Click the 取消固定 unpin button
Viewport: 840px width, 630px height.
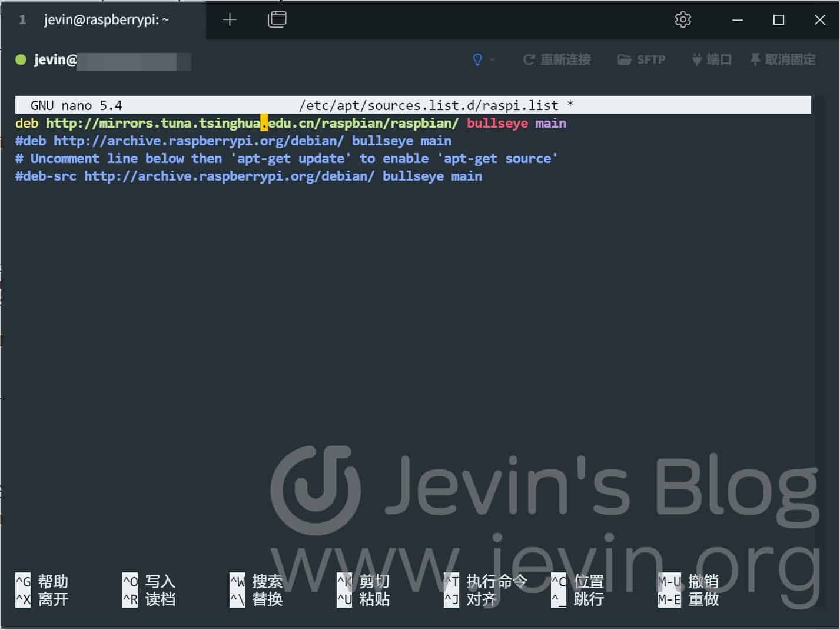pyautogui.click(x=782, y=59)
